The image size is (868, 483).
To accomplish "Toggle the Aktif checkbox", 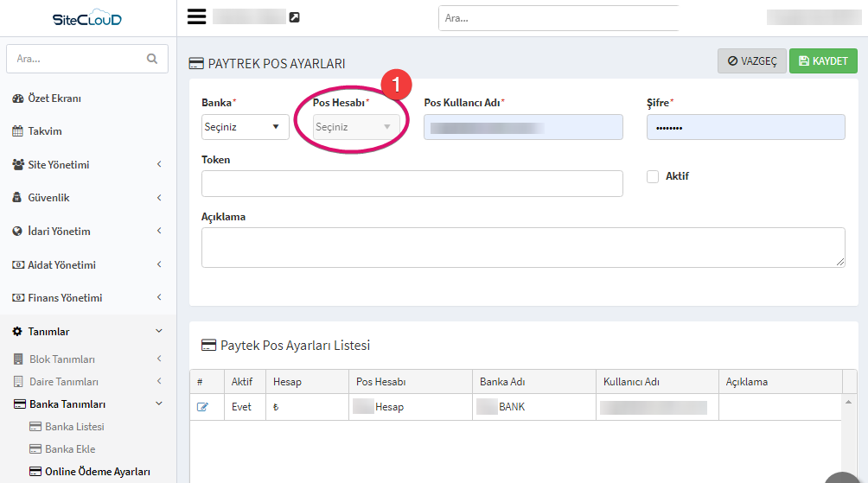I will point(653,176).
